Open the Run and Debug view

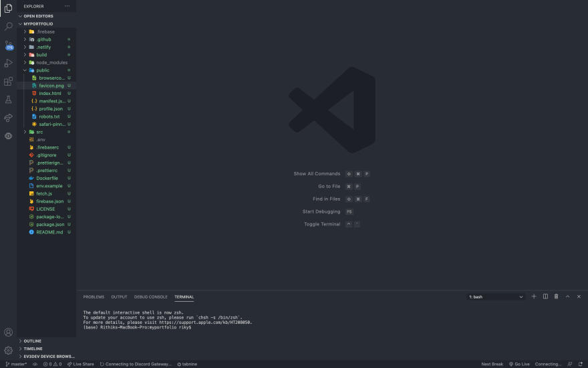(8, 63)
